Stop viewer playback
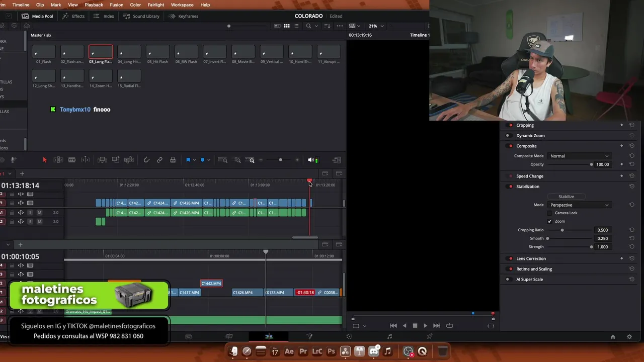Viewport: 644px width, 362px height. pyautogui.click(x=415, y=326)
